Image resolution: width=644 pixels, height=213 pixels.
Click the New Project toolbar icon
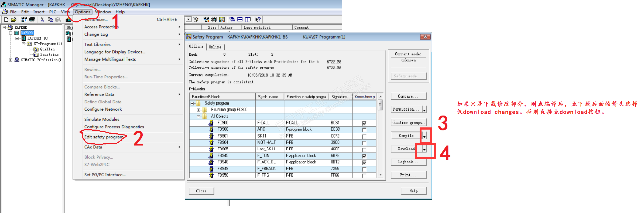click(x=6, y=19)
